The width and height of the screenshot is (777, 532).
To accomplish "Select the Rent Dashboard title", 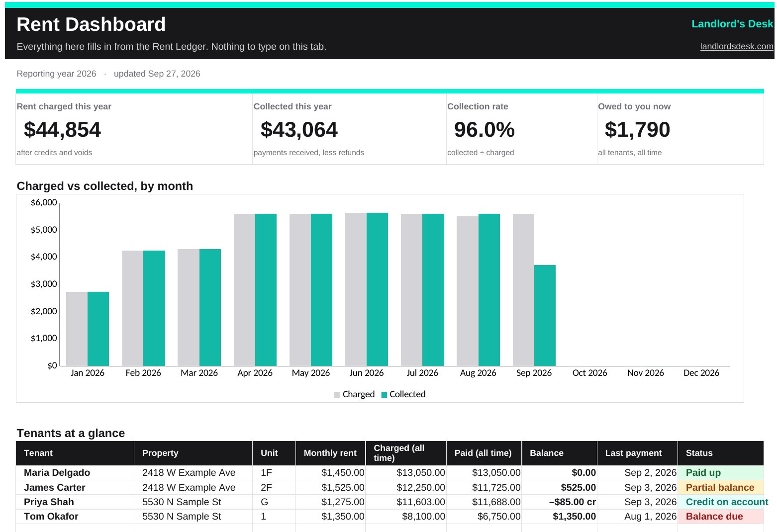I will [91, 24].
